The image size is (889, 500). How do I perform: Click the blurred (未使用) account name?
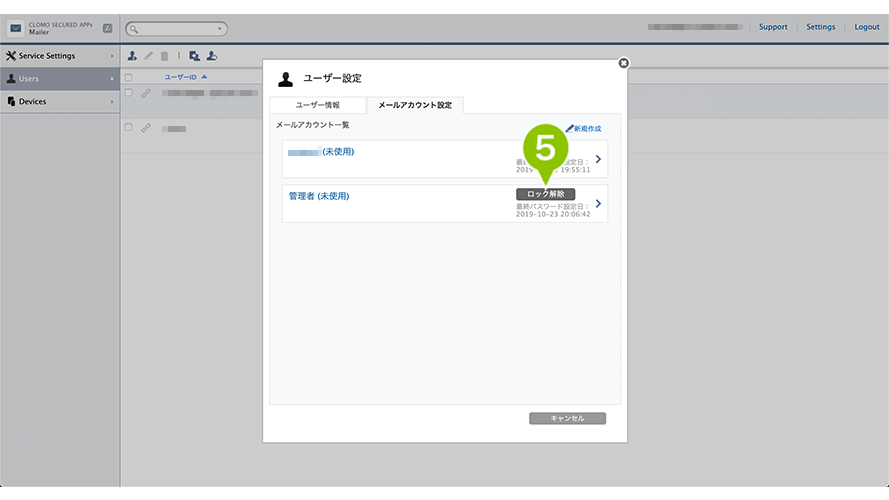[321, 152]
